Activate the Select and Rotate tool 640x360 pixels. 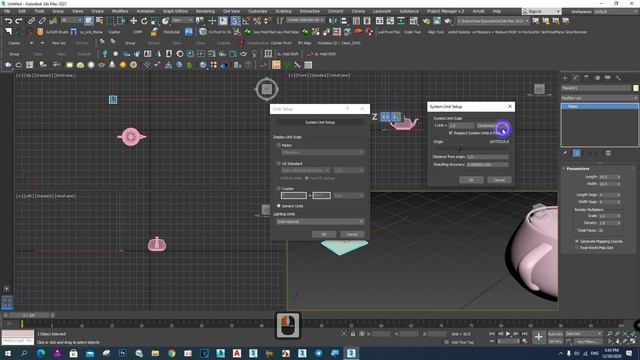pyautogui.click(x=144, y=21)
